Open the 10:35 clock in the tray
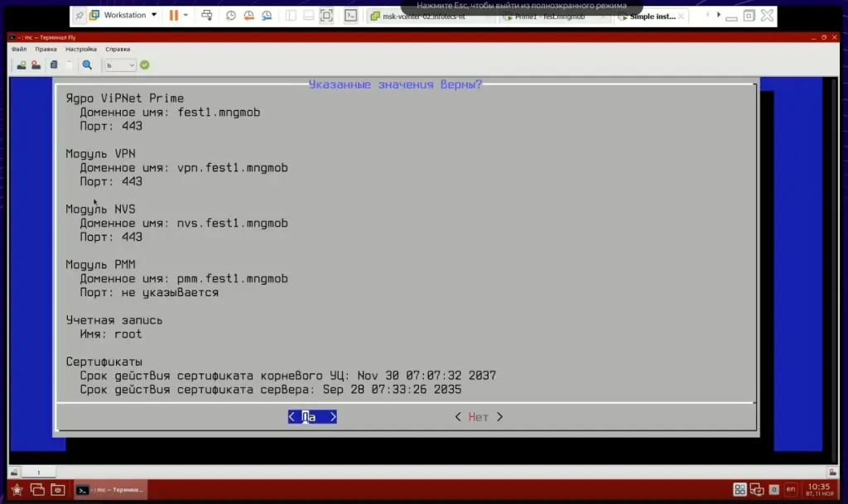Screen dimensions: 848x504 point(819,489)
